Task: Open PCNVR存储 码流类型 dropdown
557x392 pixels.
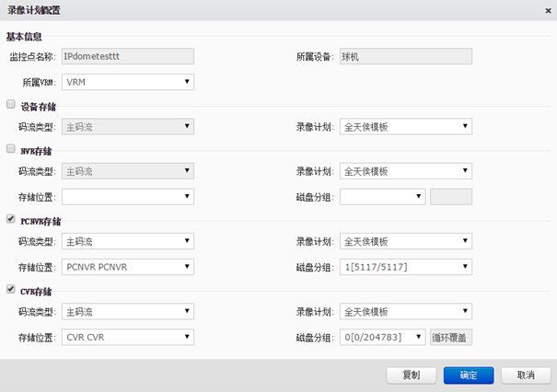Action: pyautogui.click(x=128, y=241)
